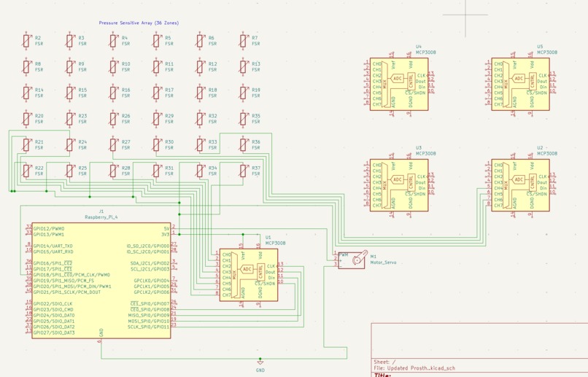This screenshot has width=588, height=377.
Task: Click the 'Sheet: /' title block text
Action: (x=384, y=362)
